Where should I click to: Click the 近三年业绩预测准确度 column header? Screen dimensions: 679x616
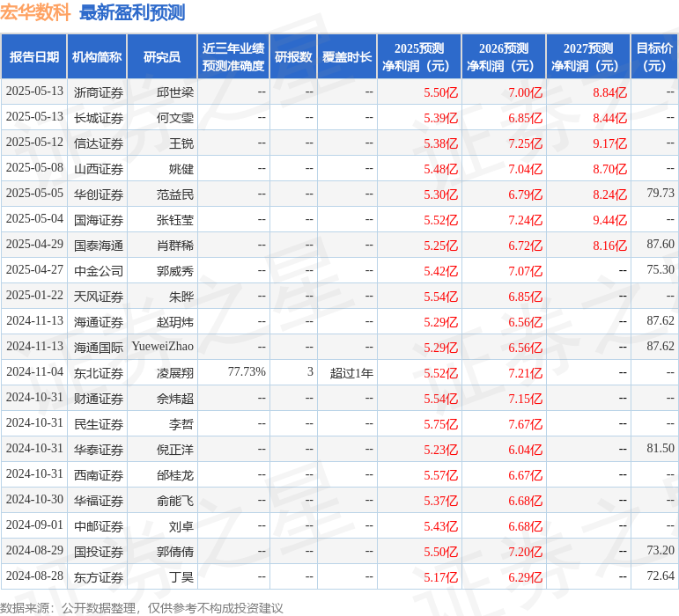tap(233, 57)
